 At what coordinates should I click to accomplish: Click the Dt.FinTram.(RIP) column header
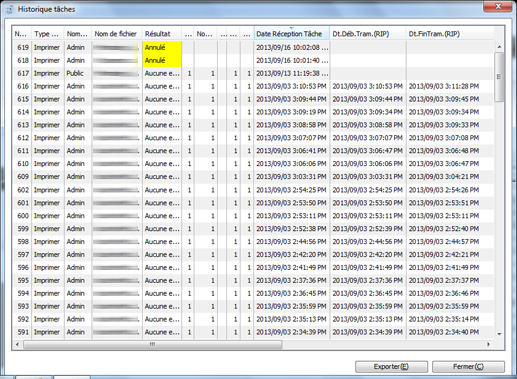click(x=450, y=34)
